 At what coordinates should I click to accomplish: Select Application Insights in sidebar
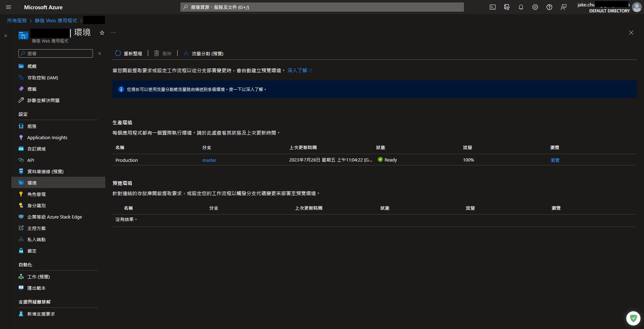click(x=47, y=137)
